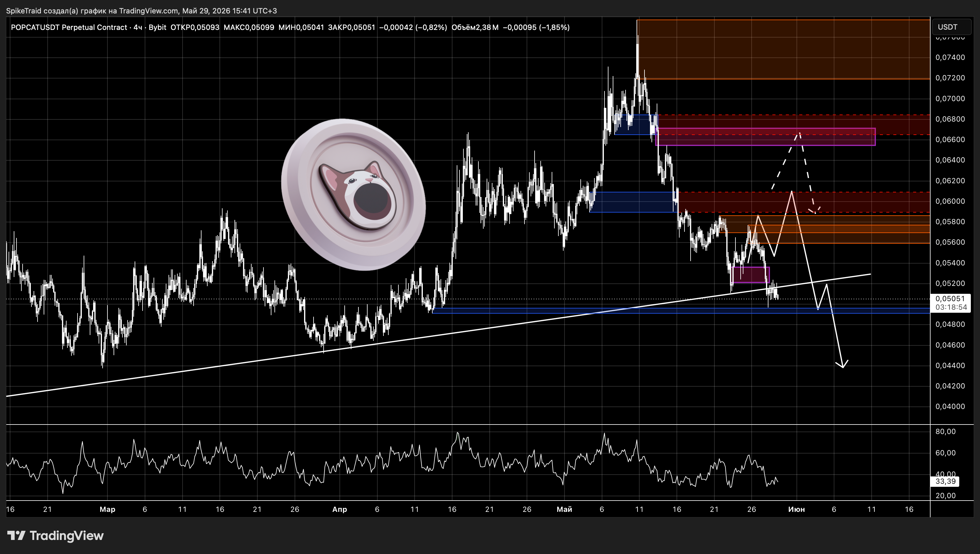The image size is (980, 554).
Task: Select the Popcat coin image on the chart
Action: [354, 195]
